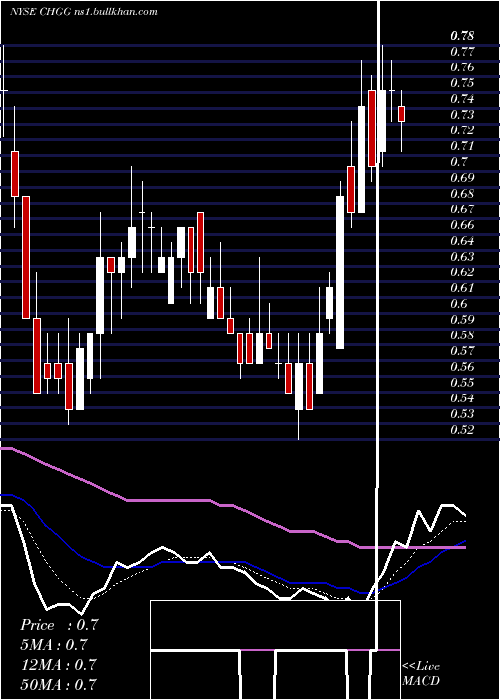
Task: Click the Price : 0.7 readout
Action: point(59,625)
